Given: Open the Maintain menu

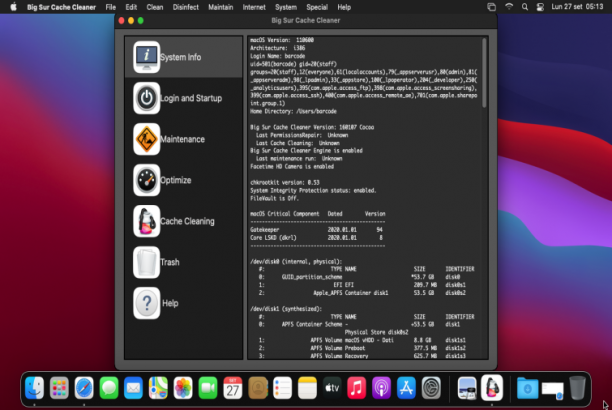Looking at the screenshot, I should pos(221,7).
